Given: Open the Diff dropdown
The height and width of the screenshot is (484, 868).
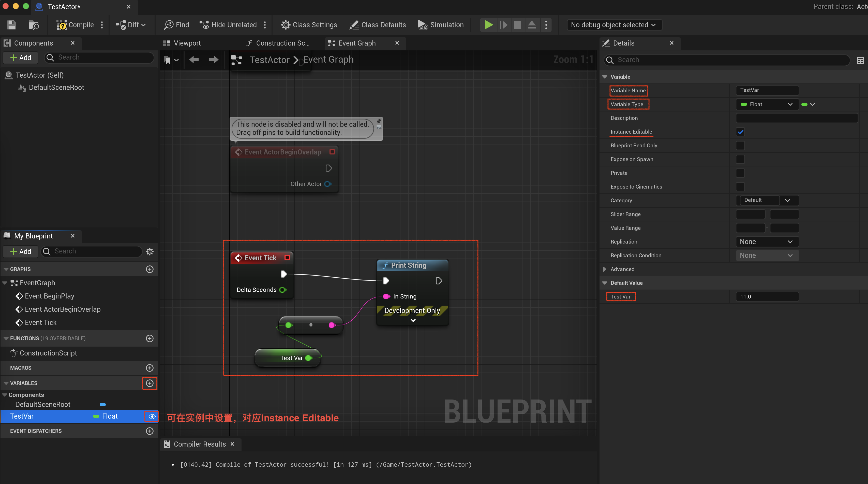Looking at the screenshot, I should tap(130, 25).
